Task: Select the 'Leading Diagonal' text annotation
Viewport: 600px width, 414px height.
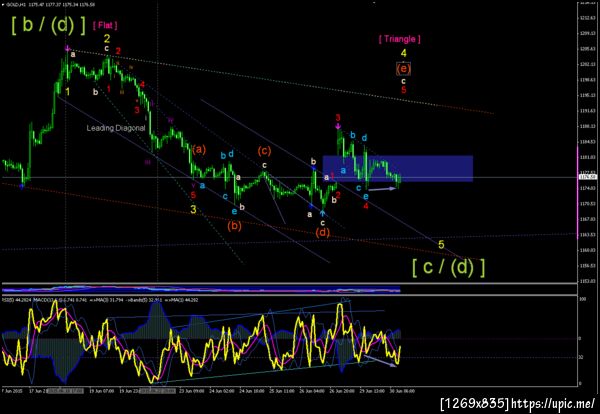Action: (x=116, y=128)
